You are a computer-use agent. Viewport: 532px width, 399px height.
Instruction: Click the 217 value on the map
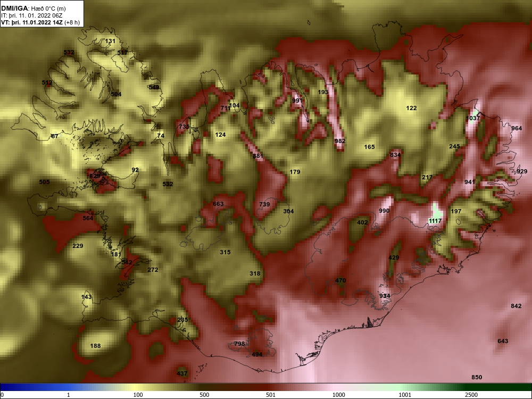pyautogui.click(x=427, y=177)
